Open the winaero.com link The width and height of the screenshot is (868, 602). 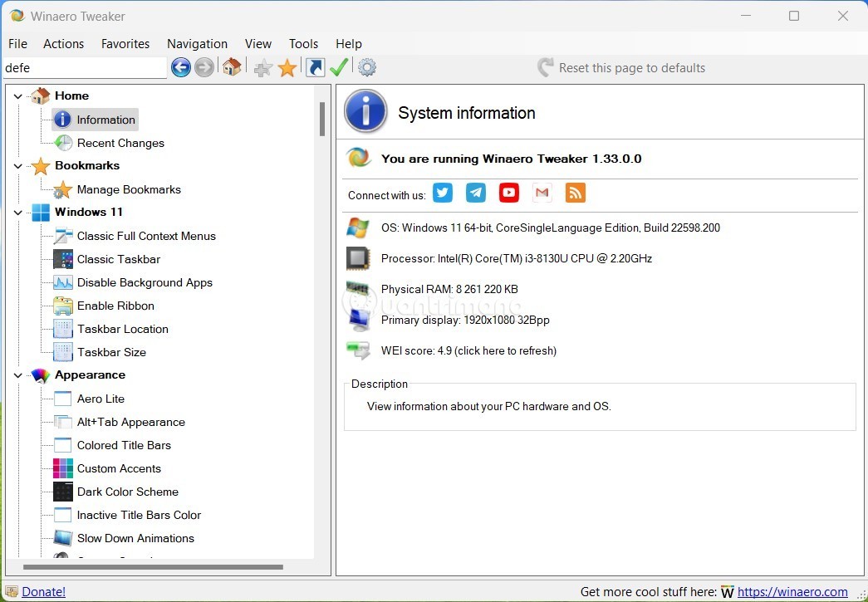pyautogui.click(x=792, y=592)
